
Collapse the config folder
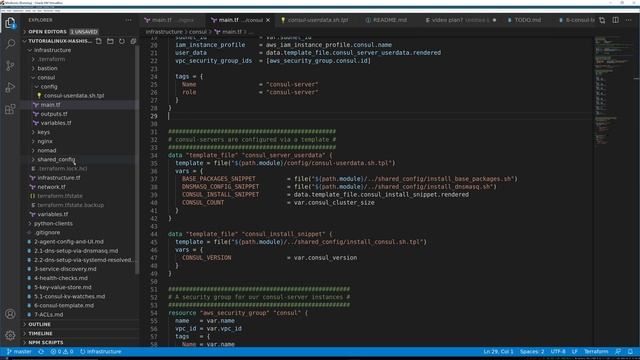[80, 87]
